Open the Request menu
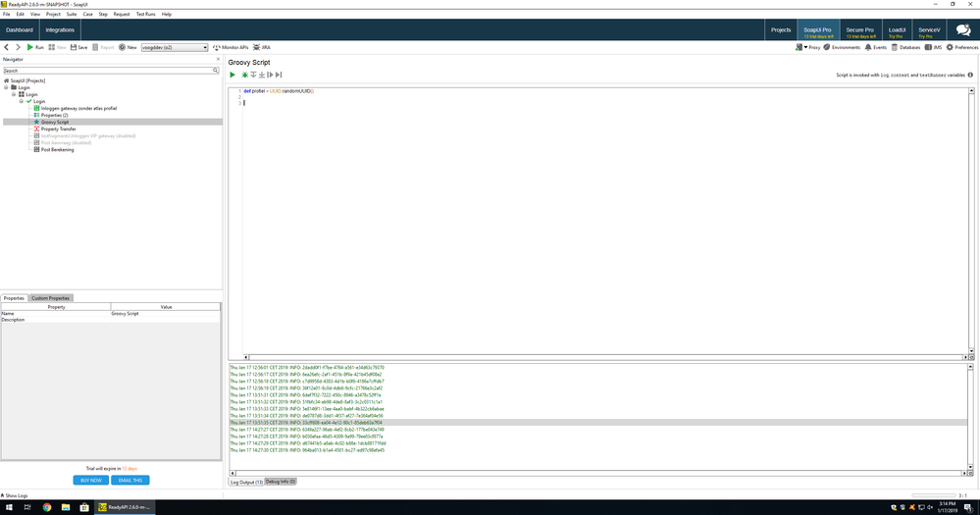The height and width of the screenshot is (515, 980). click(122, 15)
